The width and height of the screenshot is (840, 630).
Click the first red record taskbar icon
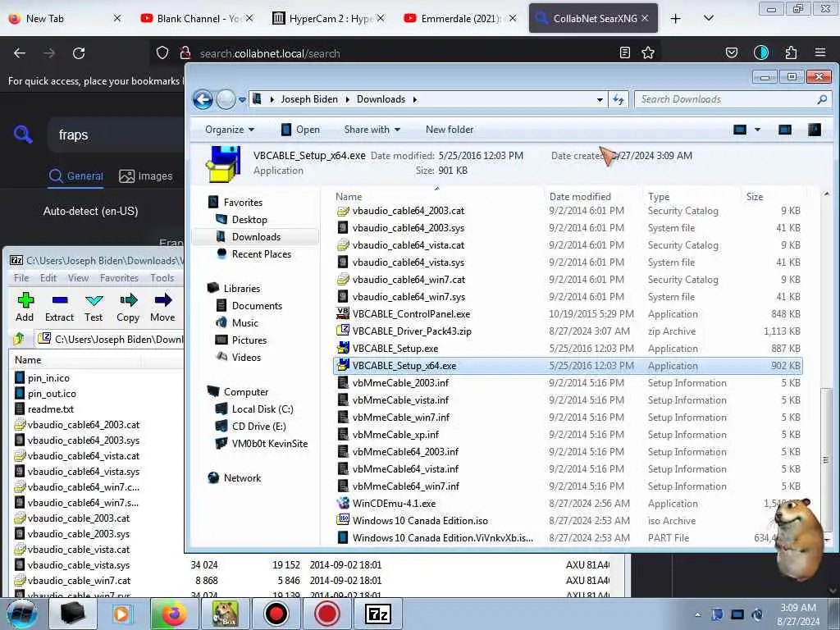[x=276, y=614]
